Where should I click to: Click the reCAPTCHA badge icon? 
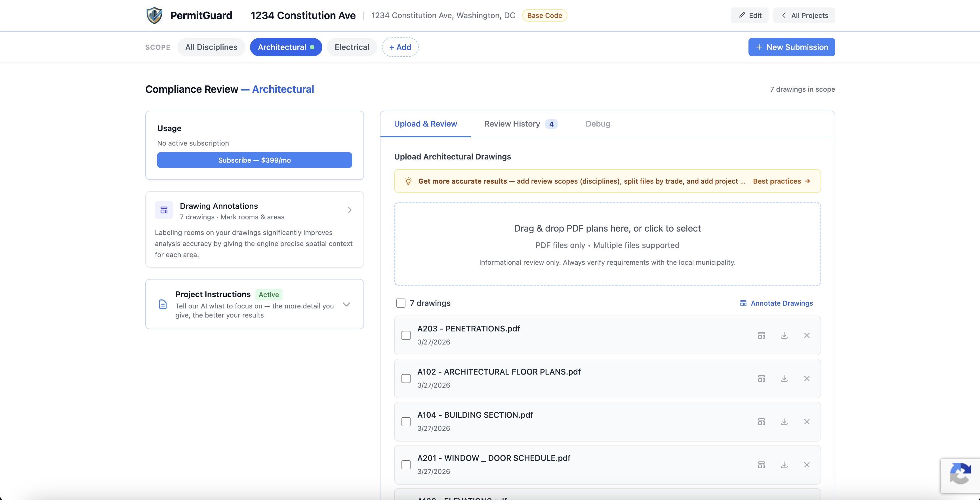(x=960, y=473)
